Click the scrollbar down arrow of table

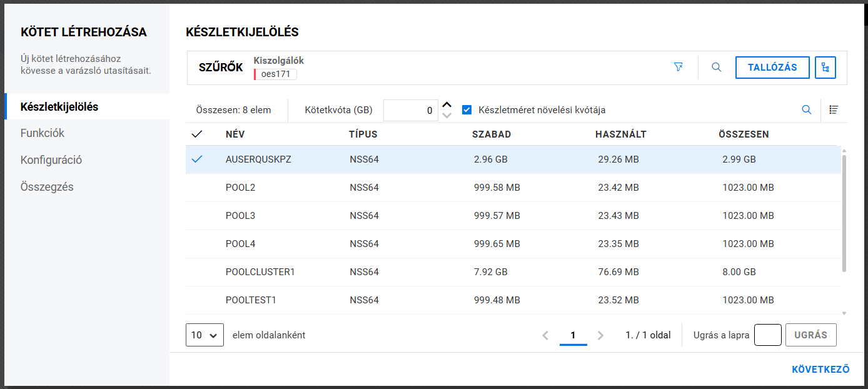(844, 313)
